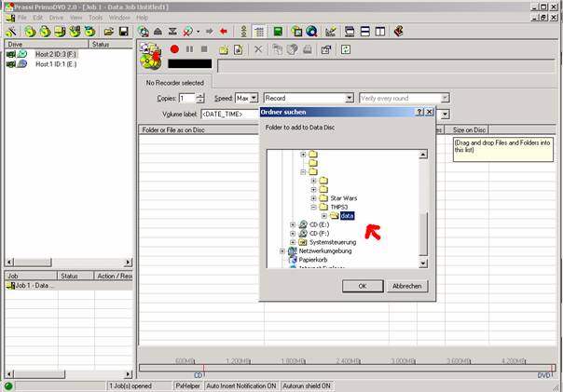The image size is (563, 392).
Task: Click the Abbrechen button
Action: [x=406, y=286]
